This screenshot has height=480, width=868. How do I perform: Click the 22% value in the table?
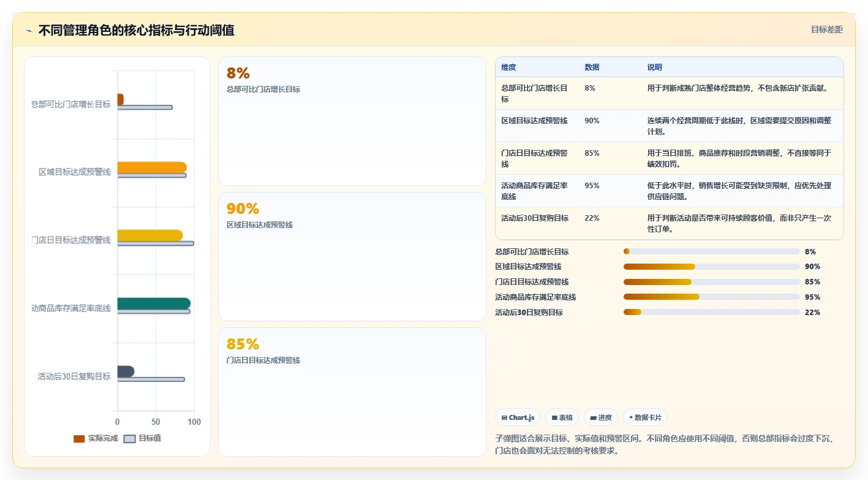[592, 218]
